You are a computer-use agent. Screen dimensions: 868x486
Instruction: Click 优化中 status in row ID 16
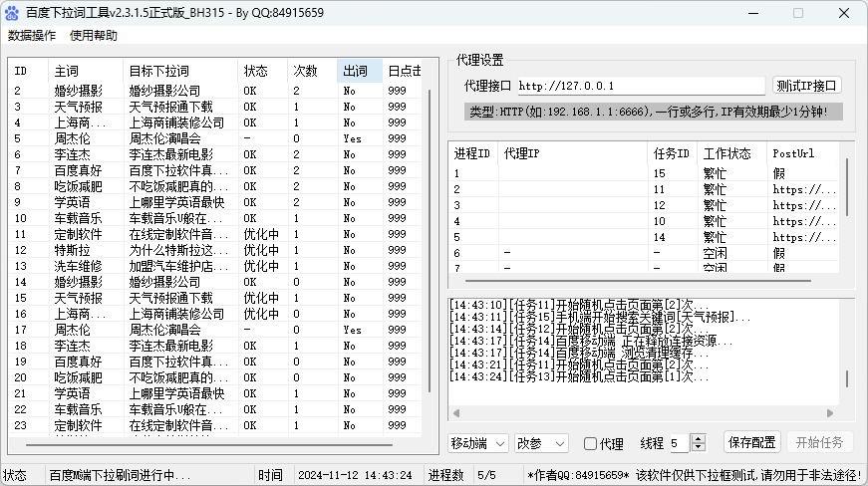[261, 314]
